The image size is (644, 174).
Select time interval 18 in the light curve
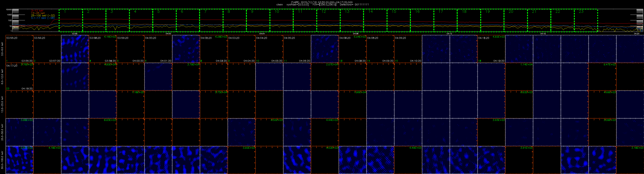click(x=469, y=21)
